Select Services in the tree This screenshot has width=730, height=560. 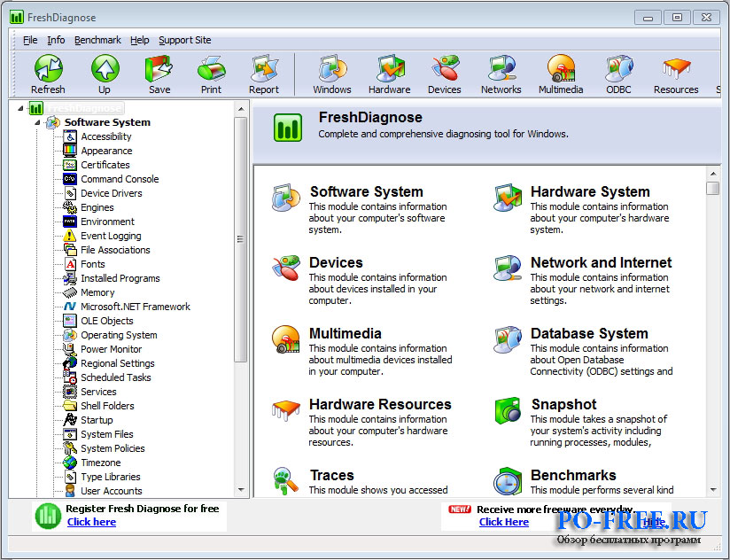[x=98, y=392]
